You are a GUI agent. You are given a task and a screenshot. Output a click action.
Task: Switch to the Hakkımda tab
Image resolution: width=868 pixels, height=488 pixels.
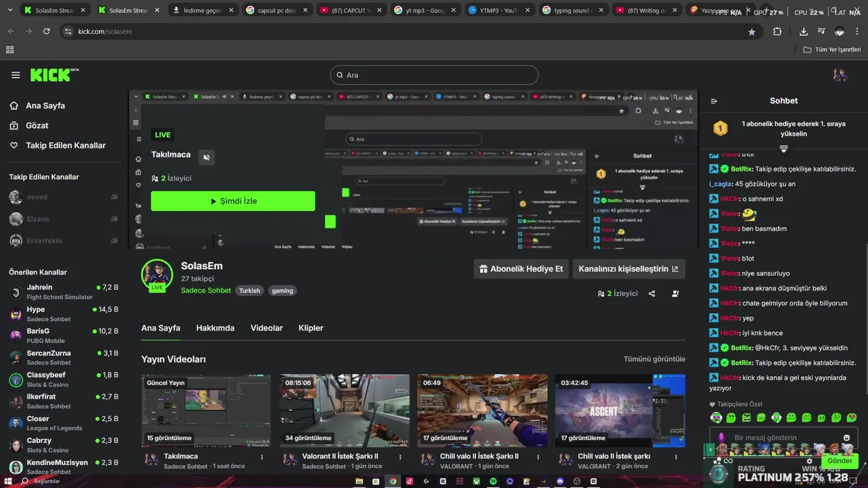(215, 328)
